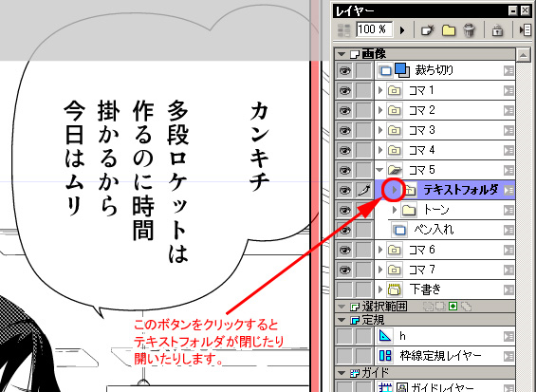Create a new layer folder using the folder icon

(449, 30)
